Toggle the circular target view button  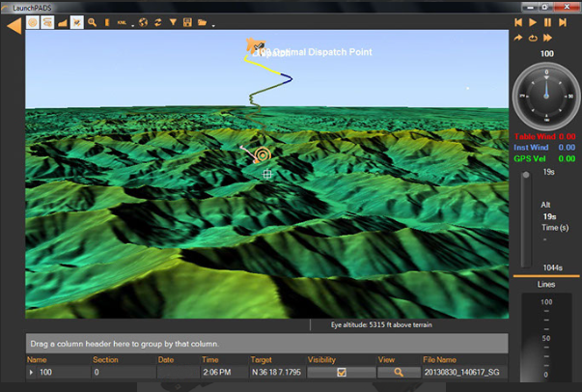(32, 22)
